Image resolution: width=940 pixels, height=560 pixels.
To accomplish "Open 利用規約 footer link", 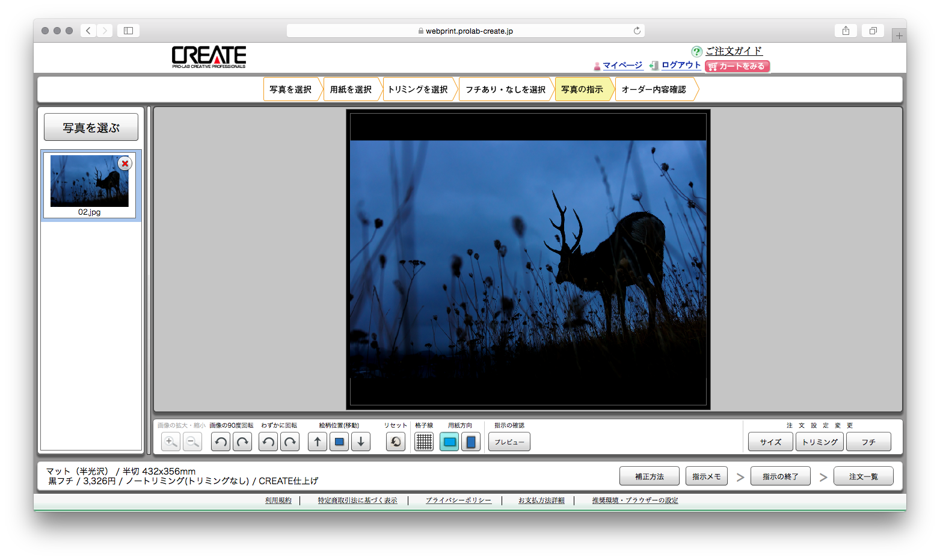I will (278, 500).
